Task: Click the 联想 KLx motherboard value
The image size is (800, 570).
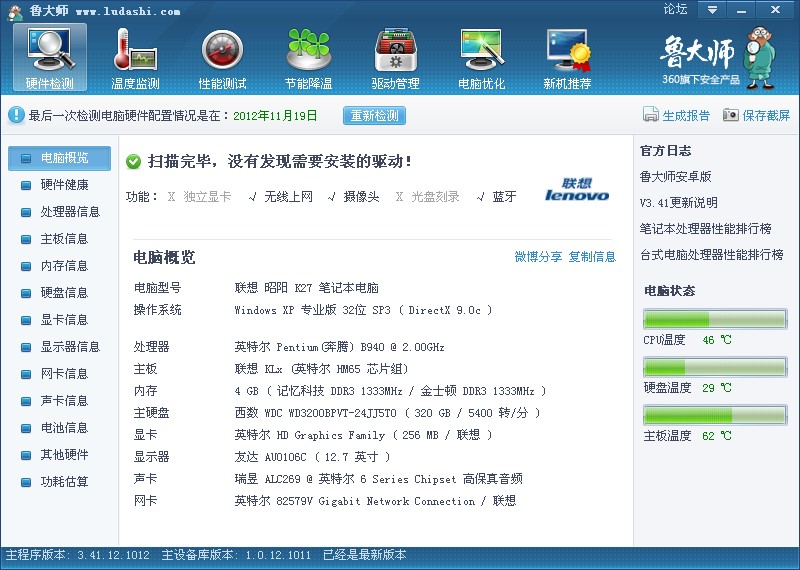Action: coord(321,369)
